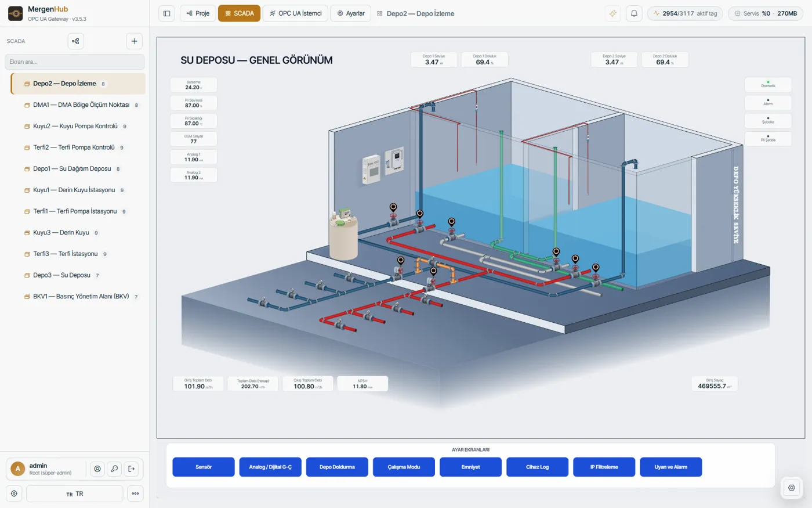Click the target icon in sidebar footer
Viewport: 812px width, 508px height.
pos(14,493)
